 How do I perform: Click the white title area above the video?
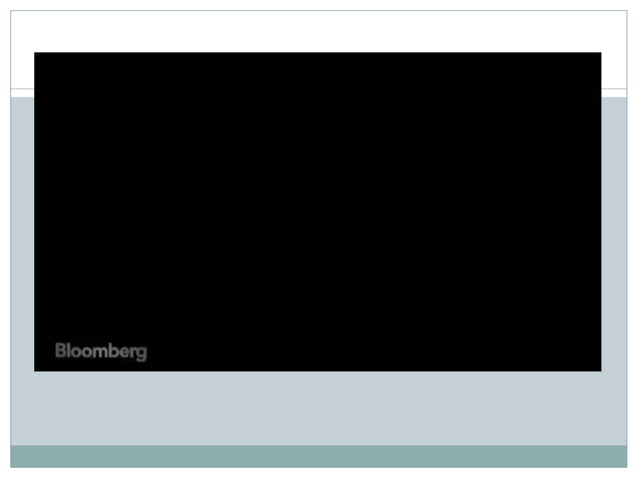coord(319,31)
